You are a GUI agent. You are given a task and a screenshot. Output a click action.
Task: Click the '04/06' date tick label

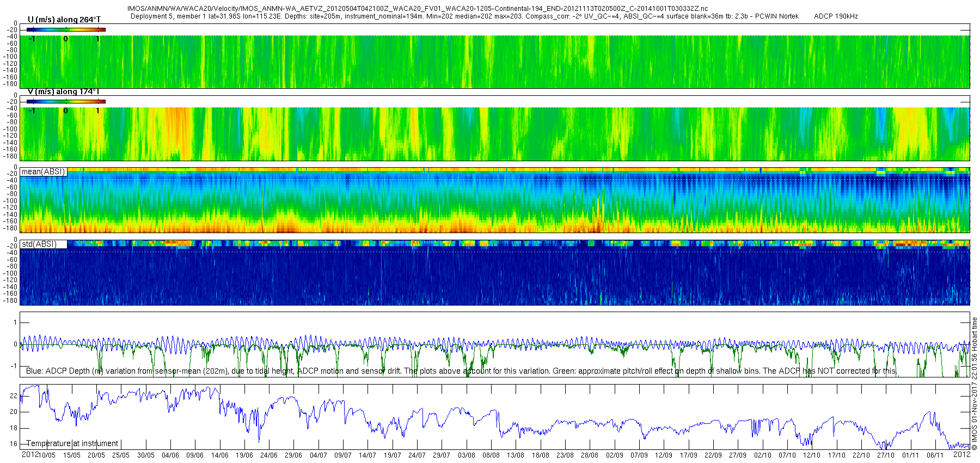170,455
